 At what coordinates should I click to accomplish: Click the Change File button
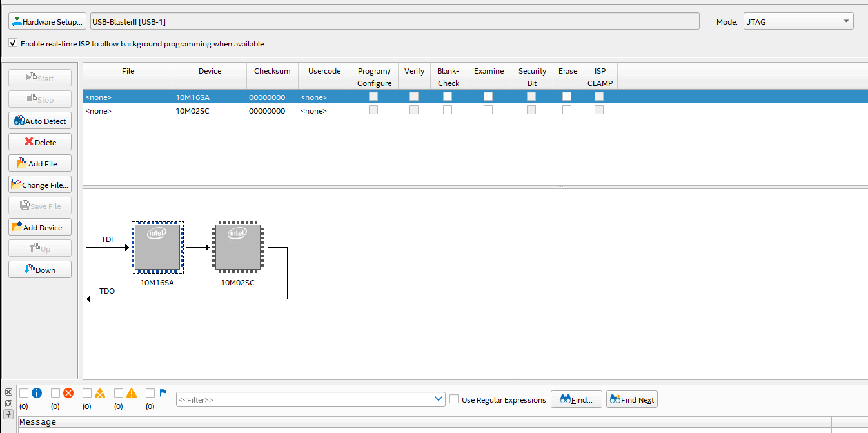tap(40, 185)
